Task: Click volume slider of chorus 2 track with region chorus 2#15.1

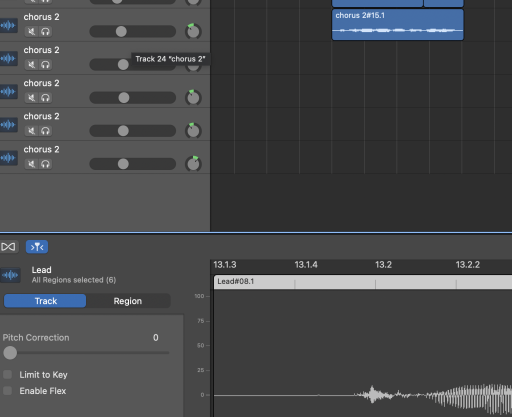Action: pos(133,32)
